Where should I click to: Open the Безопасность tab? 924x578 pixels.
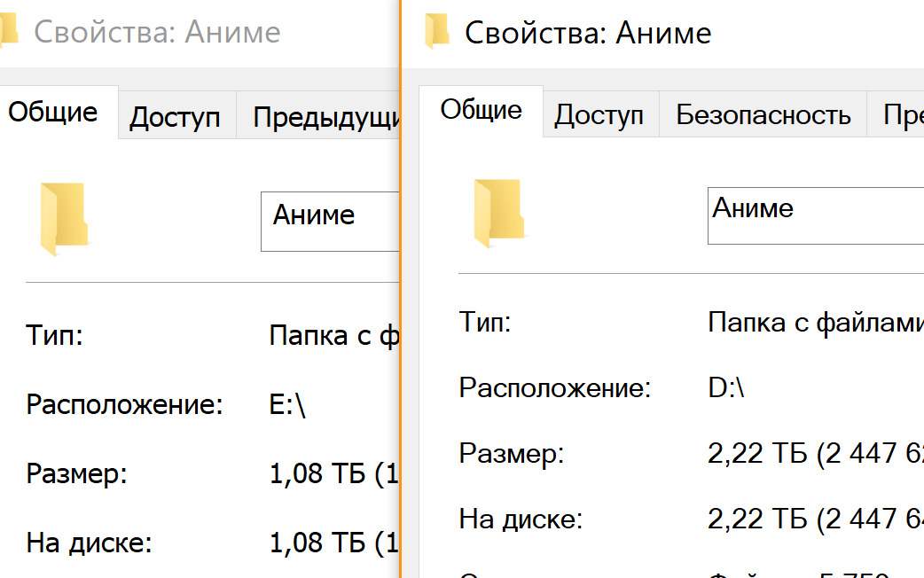(763, 114)
